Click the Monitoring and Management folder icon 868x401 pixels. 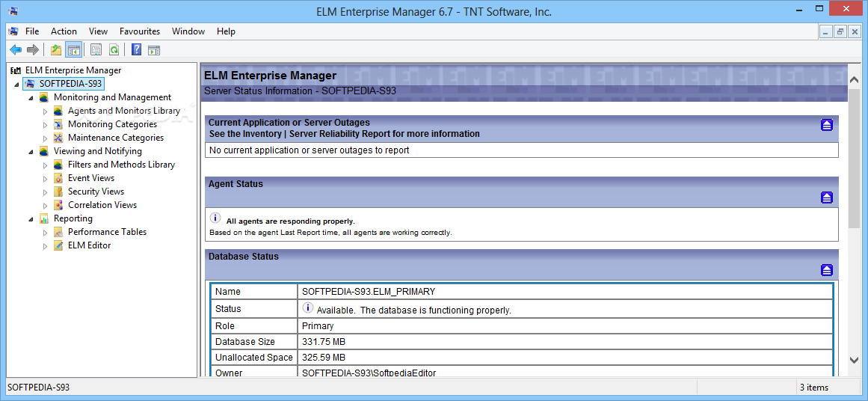click(x=43, y=97)
